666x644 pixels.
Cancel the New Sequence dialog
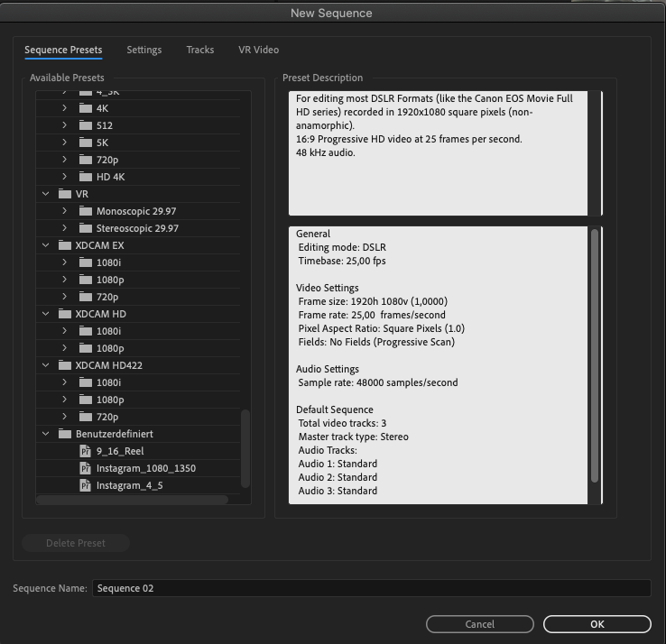tap(479, 624)
